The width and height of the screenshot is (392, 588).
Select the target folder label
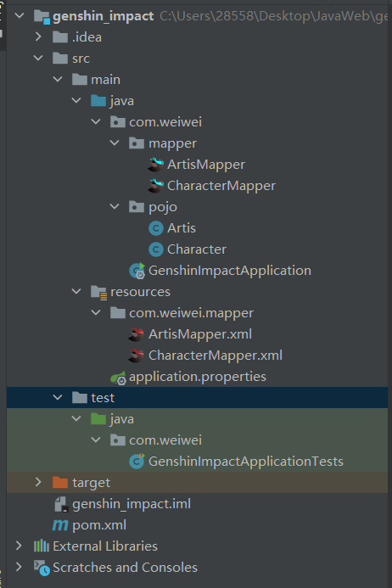click(x=91, y=484)
